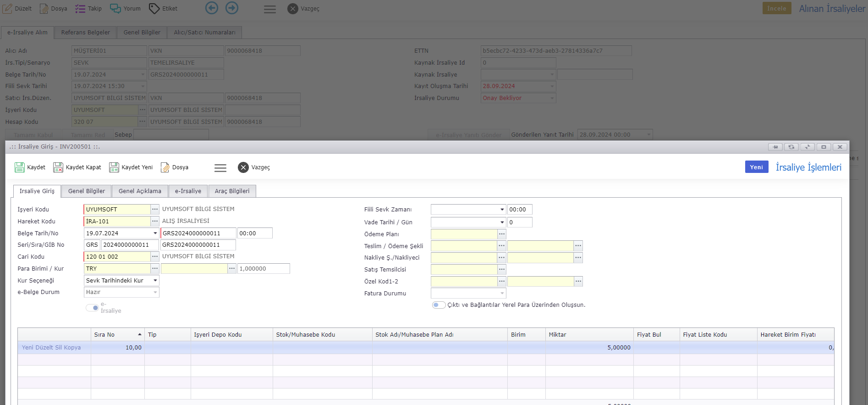Open Dosya in İrsaliye Giriş window
This screenshot has width=868, height=405.
tap(175, 167)
